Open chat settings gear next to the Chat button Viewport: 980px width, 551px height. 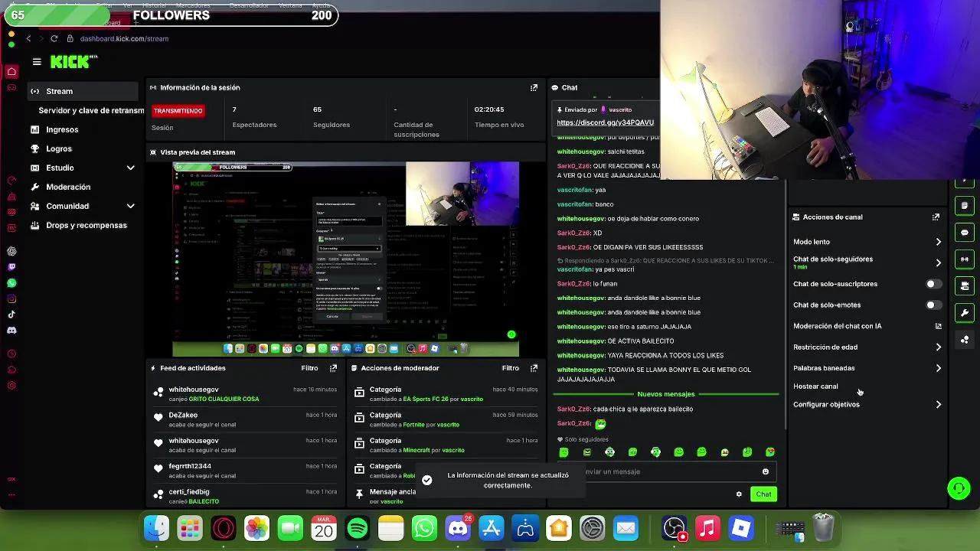pos(739,494)
